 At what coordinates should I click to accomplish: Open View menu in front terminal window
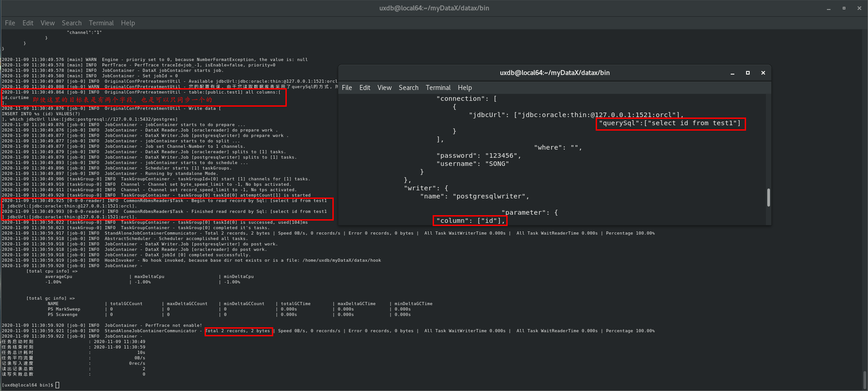click(384, 88)
